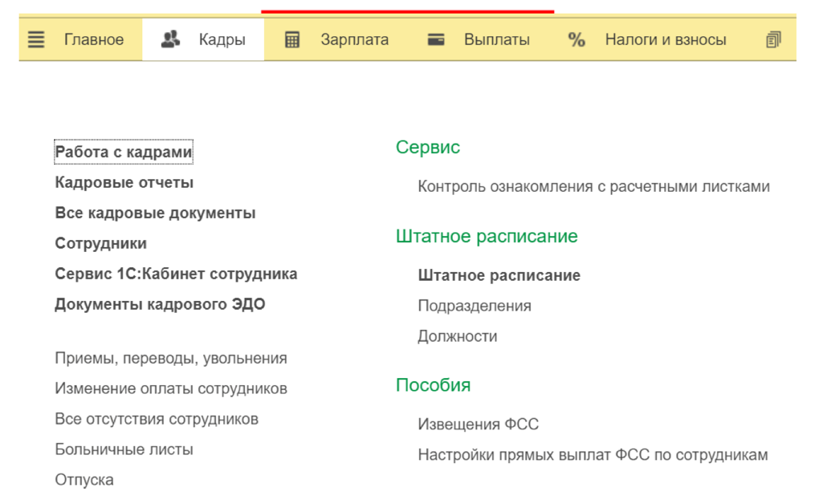Open the Налоги и взносы section
Screen dimensions: 819x504
665,39
